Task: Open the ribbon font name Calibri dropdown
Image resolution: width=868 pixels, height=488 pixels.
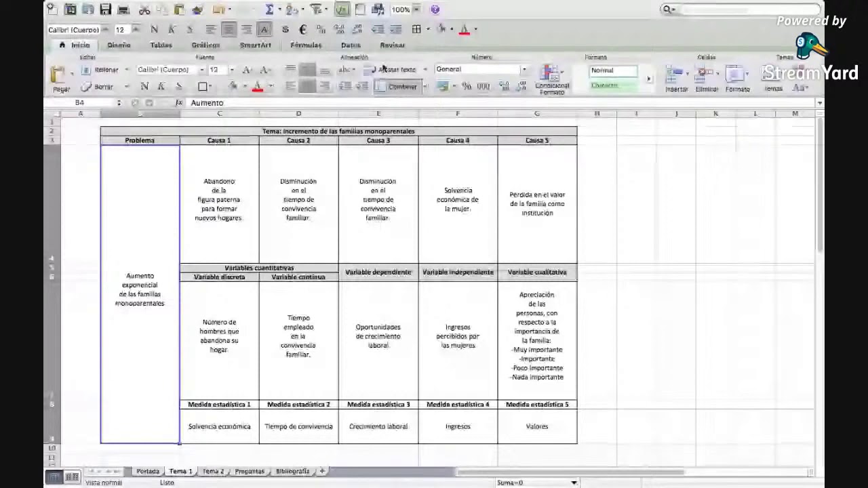Action: [201, 70]
